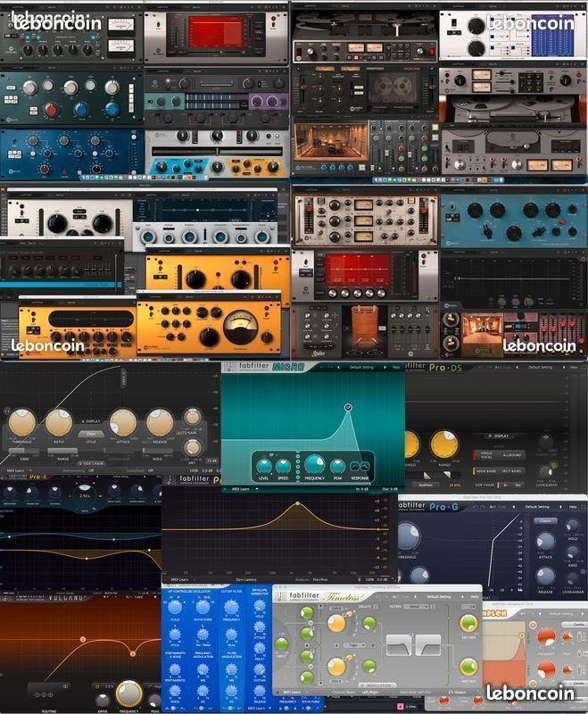Click the first filter shape panel in Timeless
This screenshot has height=714, width=588.
click(399, 645)
